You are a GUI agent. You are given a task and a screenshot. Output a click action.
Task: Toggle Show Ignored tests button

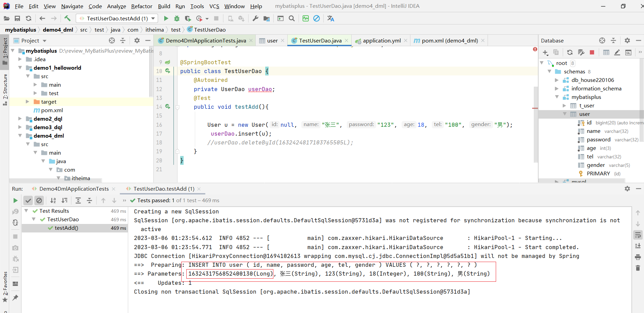pyautogui.click(x=39, y=201)
